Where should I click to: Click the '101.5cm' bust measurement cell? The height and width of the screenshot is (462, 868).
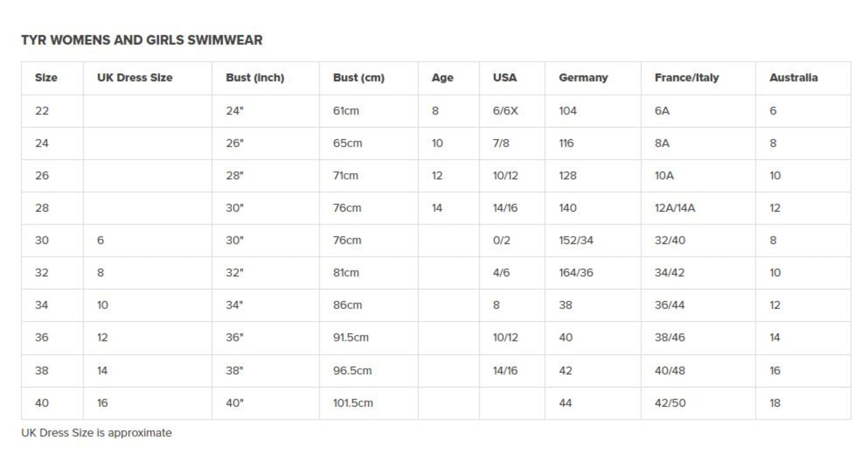pyautogui.click(x=353, y=403)
